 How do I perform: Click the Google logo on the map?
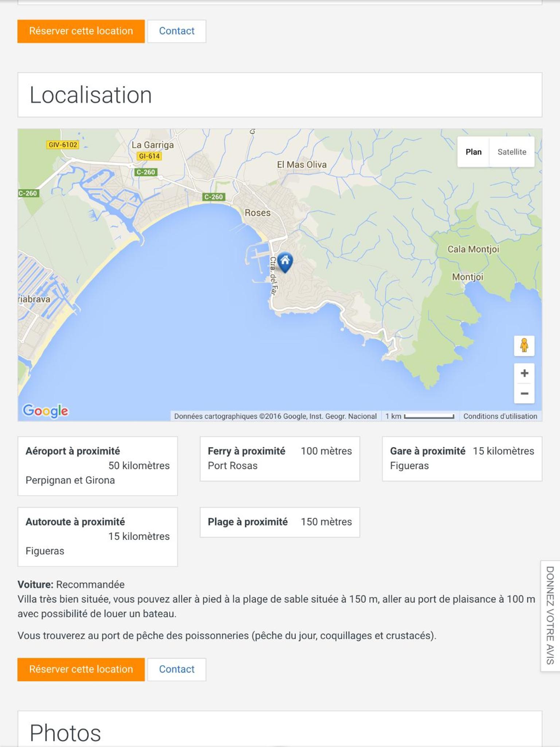tap(46, 411)
